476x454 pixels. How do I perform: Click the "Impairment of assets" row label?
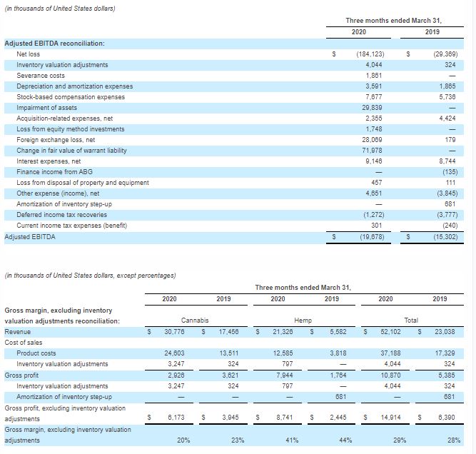point(46,108)
